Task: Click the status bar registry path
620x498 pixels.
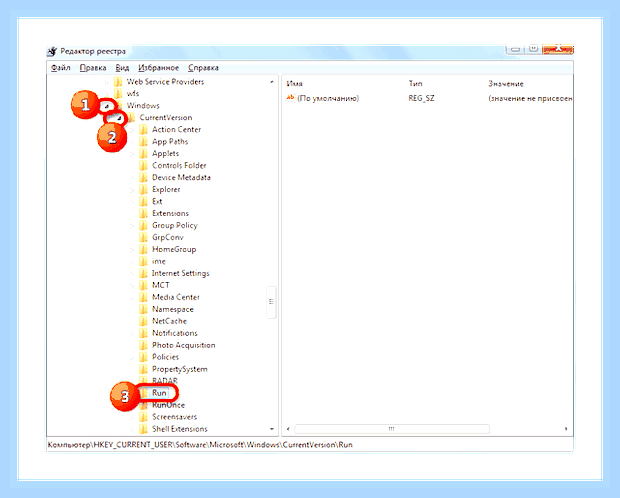Action: (x=200, y=445)
